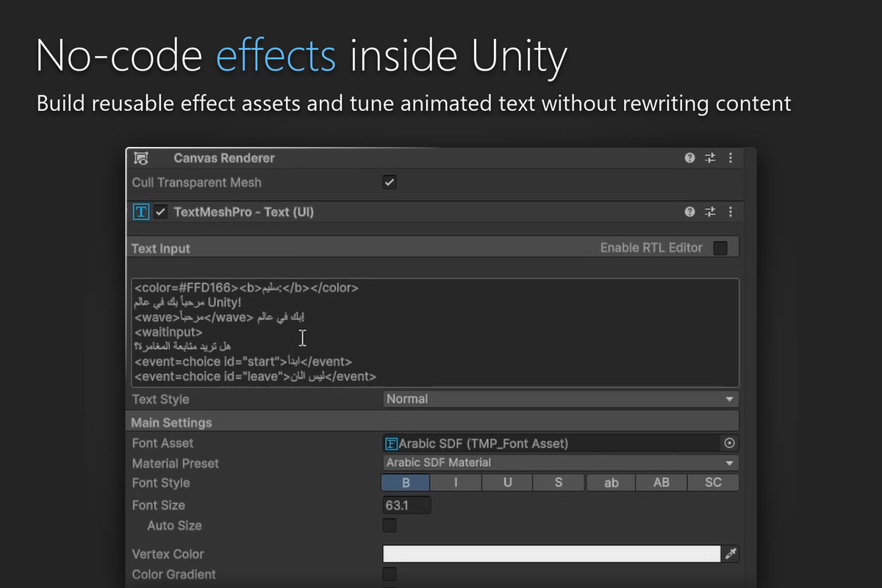
Task: Click the Font Size value field
Action: tap(406, 506)
